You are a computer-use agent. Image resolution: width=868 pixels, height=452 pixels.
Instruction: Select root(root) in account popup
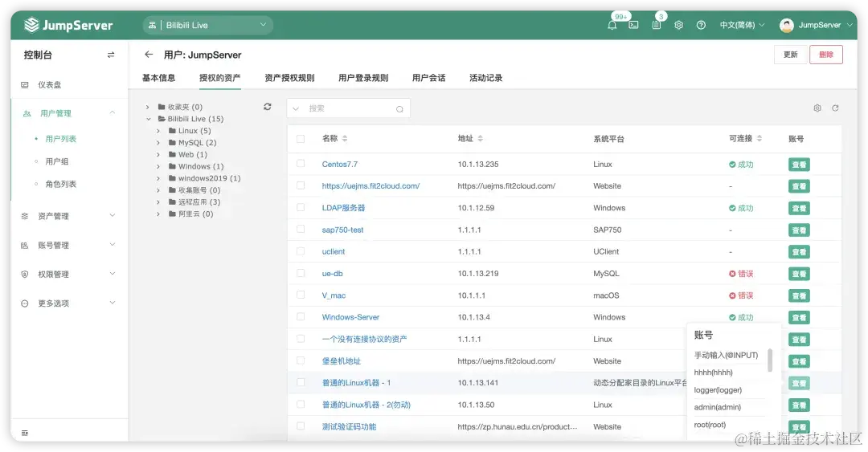point(710,425)
